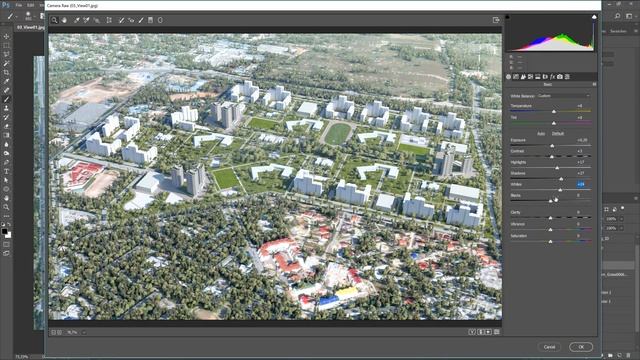Select the Radial Filter tool
Image resolution: width=640 pixels, height=360 pixels.
tap(160, 20)
